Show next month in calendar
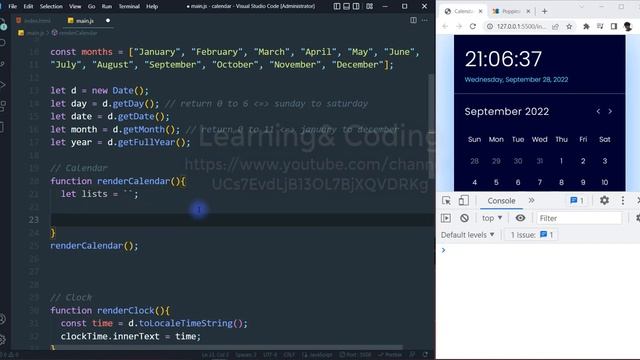 click(x=610, y=111)
